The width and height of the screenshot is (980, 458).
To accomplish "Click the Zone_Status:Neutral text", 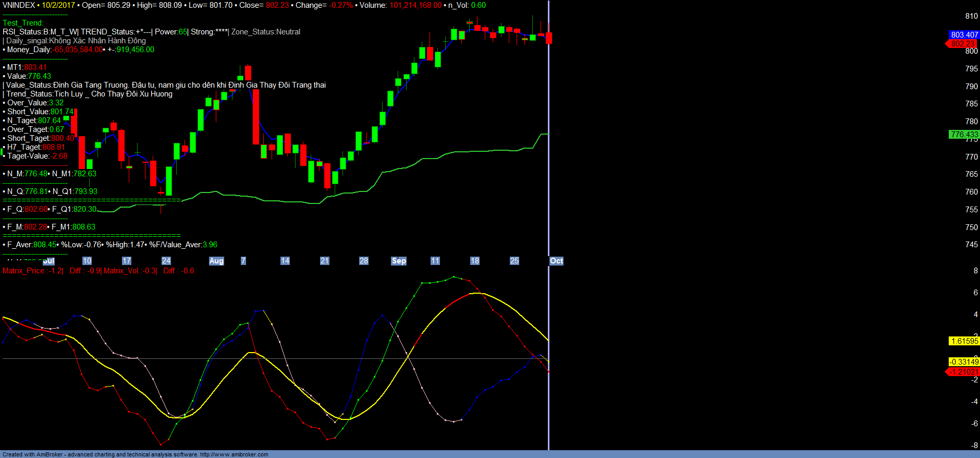I will (x=266, y=32).
